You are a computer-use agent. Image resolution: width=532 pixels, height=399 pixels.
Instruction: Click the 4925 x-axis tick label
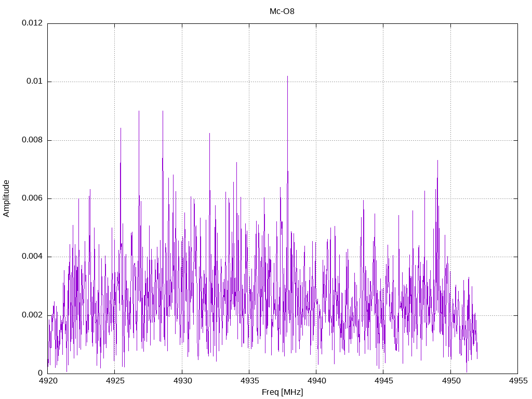coord(115,381)
